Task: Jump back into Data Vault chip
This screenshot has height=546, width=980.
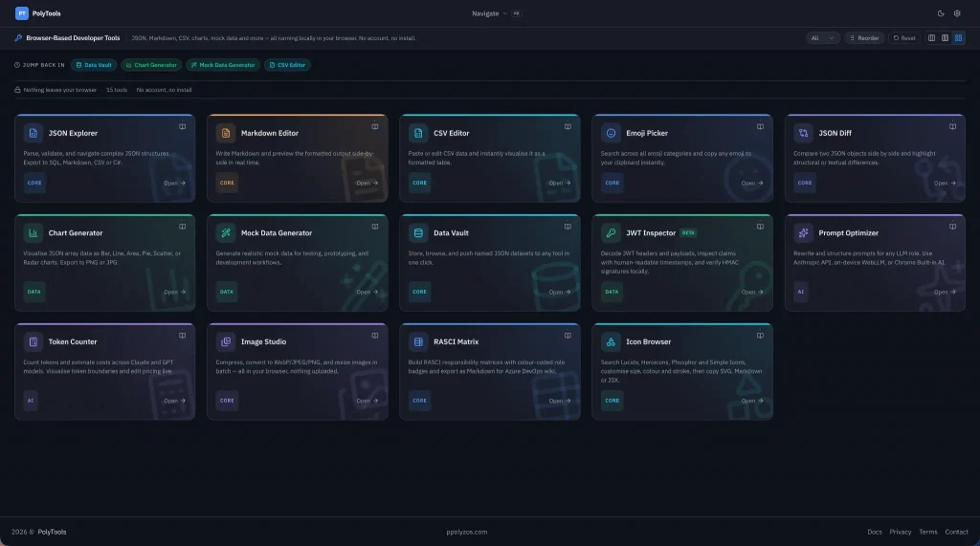Action: point(94,65)
